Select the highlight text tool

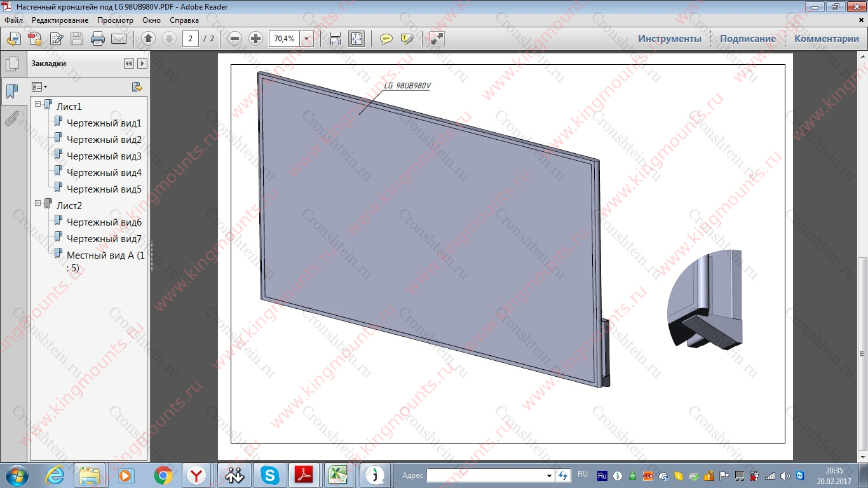(x=407, y=39)
